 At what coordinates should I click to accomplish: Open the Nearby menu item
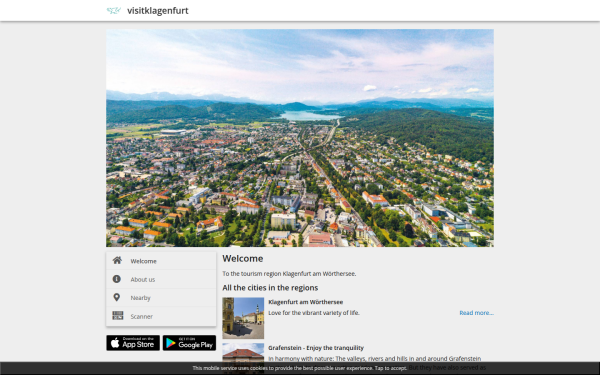(x=161, y=298)
